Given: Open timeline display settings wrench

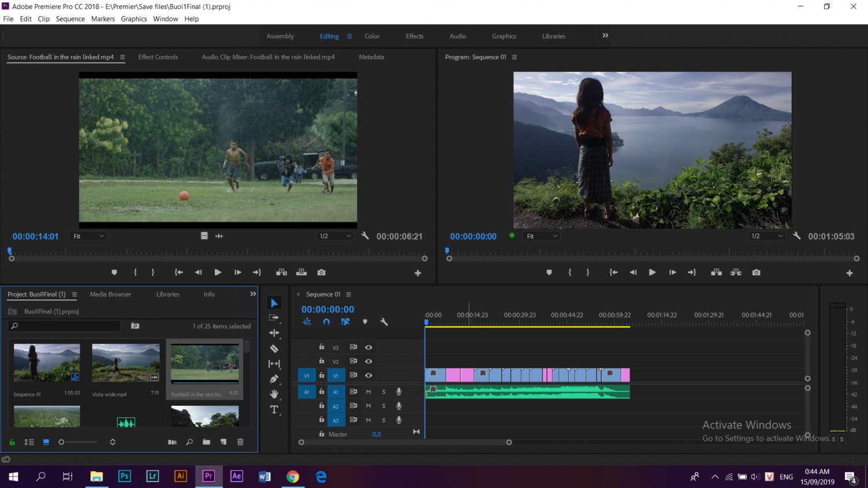Looking at the screenshot, I should (x=384, y=322).
